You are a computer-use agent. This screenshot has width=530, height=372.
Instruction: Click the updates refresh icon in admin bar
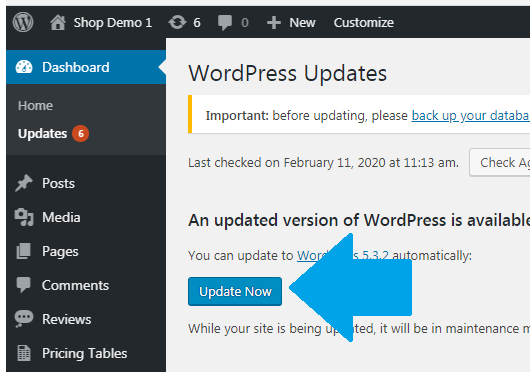coord(177,23)
